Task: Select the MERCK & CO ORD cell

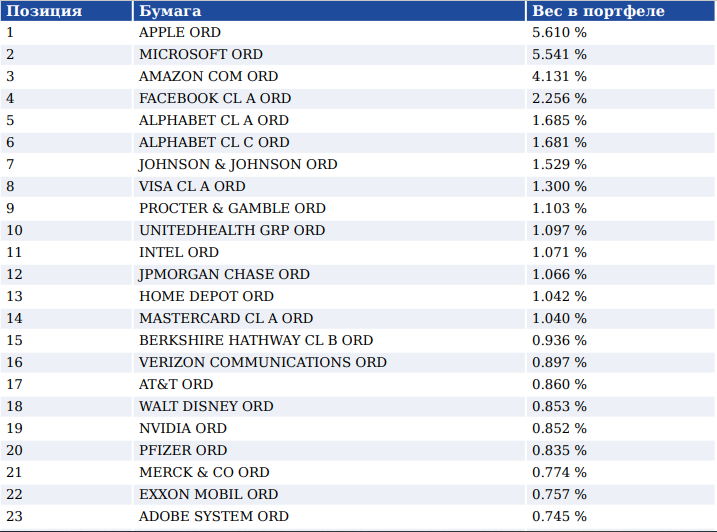Action: (329, 472)
